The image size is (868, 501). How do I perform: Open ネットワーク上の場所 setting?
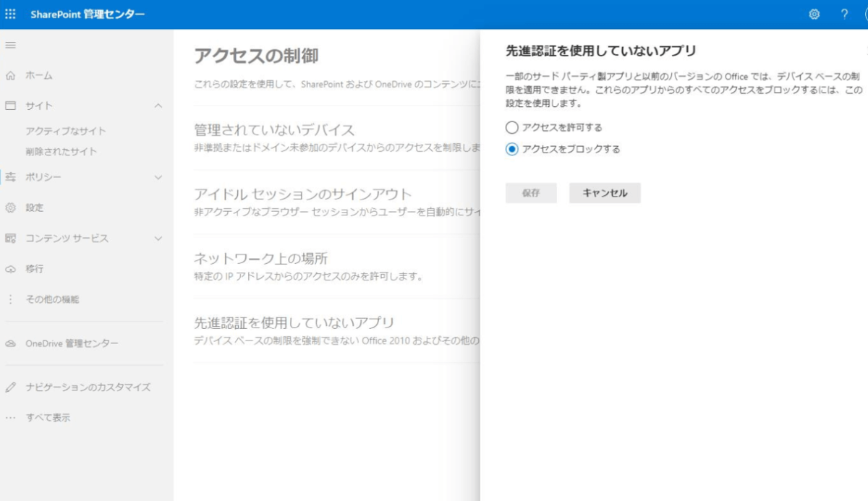point(262,259)
